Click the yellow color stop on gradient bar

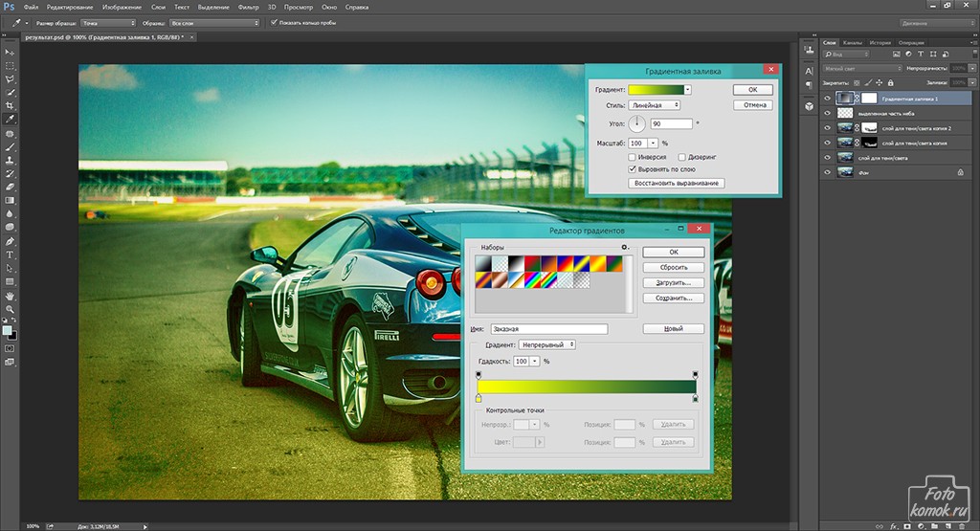pos(479,397)
